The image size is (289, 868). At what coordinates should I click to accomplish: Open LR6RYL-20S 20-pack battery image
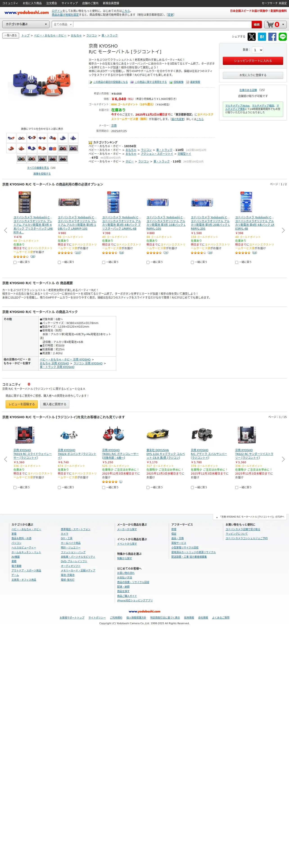(x=202, y=202)
